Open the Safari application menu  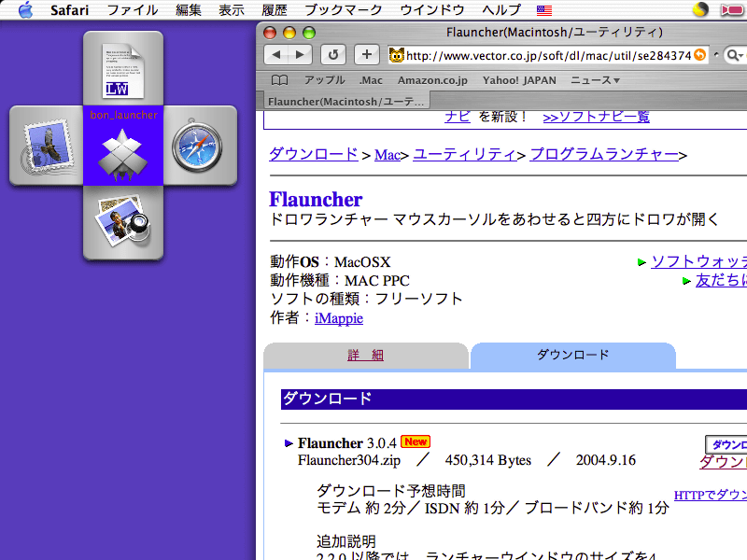click(69, 10)
